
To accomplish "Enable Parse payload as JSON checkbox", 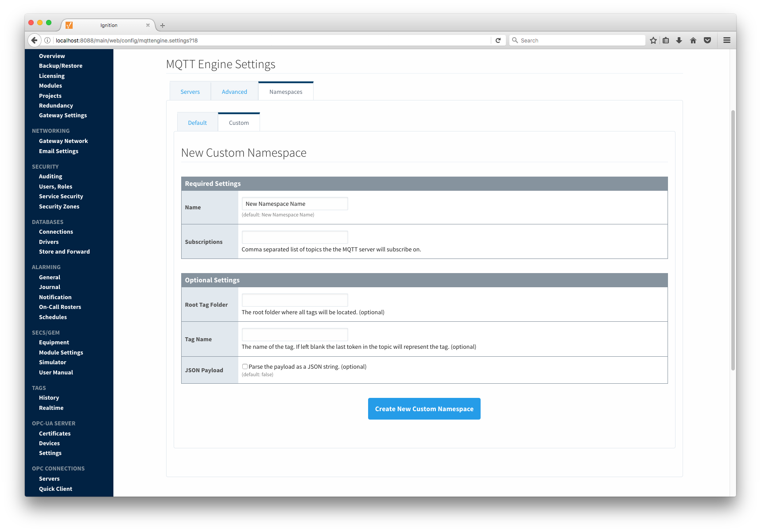I will 245,366.
